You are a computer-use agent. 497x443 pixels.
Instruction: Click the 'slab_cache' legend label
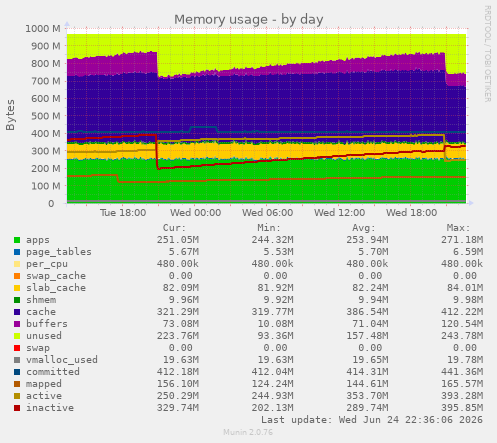coord(56,288)
